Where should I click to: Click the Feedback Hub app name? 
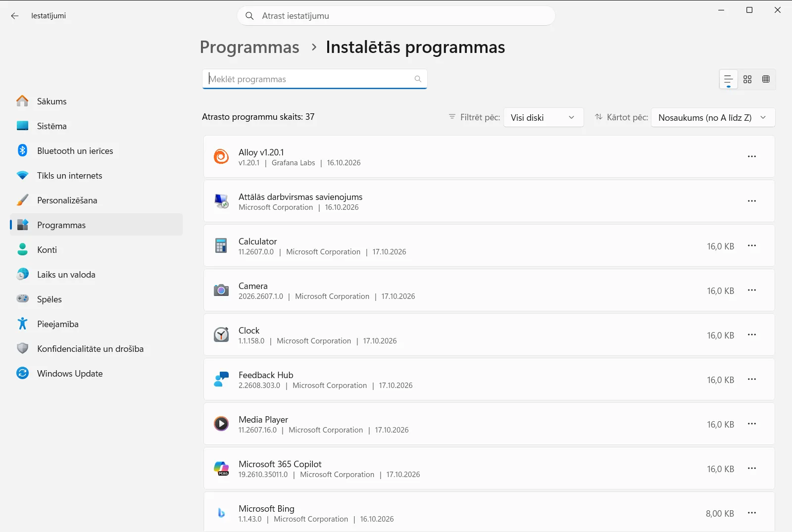[266, 375]
